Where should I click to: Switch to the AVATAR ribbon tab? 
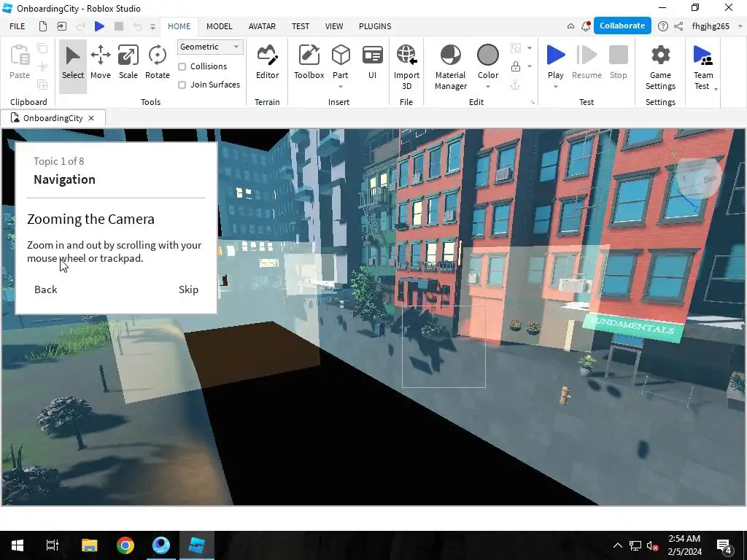point(262,26)
